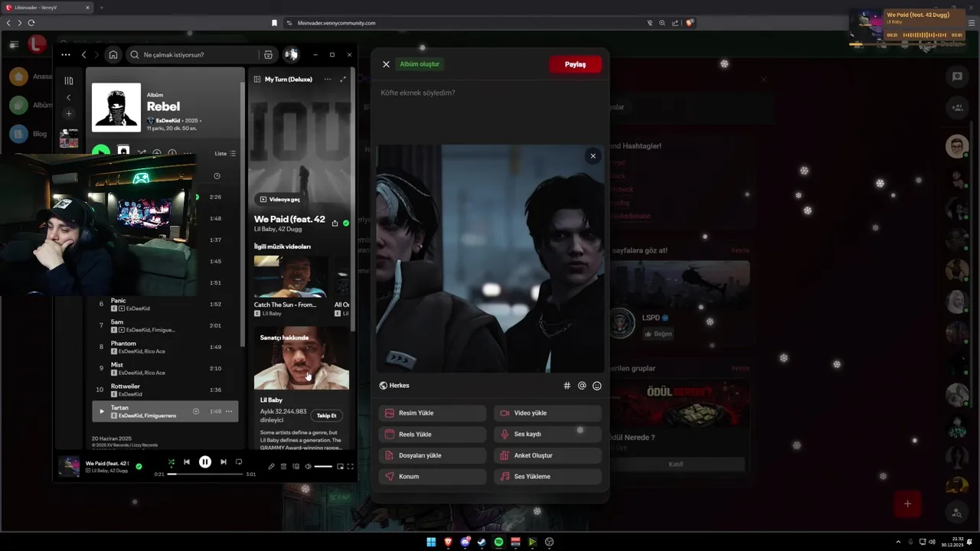Click Reels Yükle option

(x=432, y=434)
